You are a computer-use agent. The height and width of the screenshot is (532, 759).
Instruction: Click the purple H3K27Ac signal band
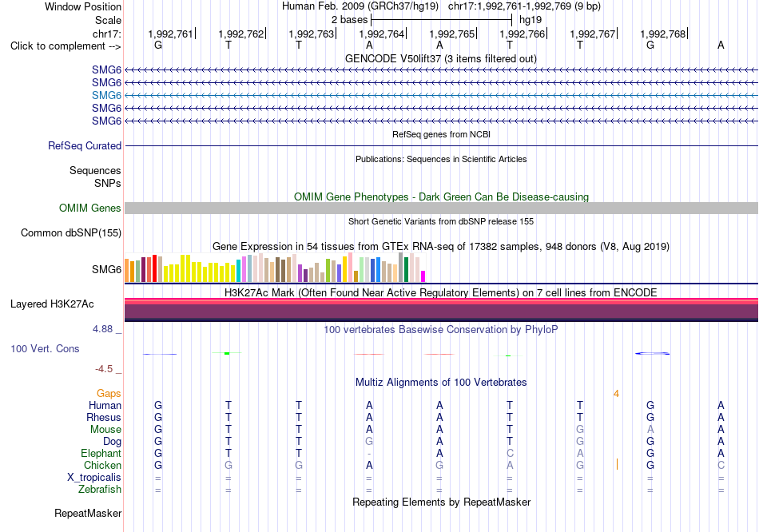(441, 312)
